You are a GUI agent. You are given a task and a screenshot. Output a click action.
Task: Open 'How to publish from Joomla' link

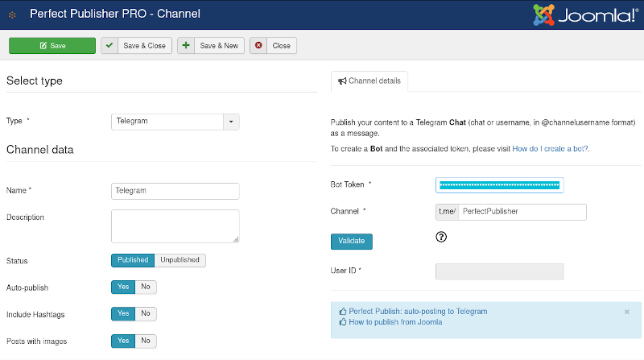[x=395, y=322]
